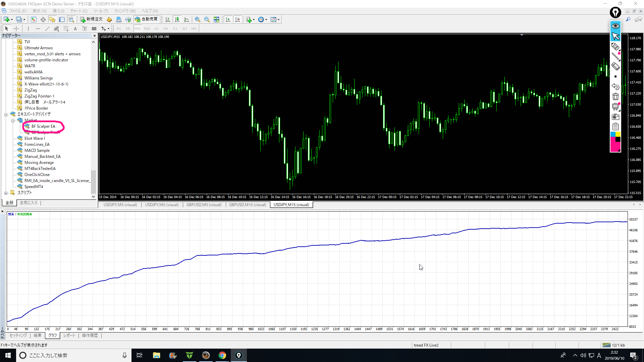
Task: Take screenshot with Epic Pen camera icon
Action: pos(615,117)
